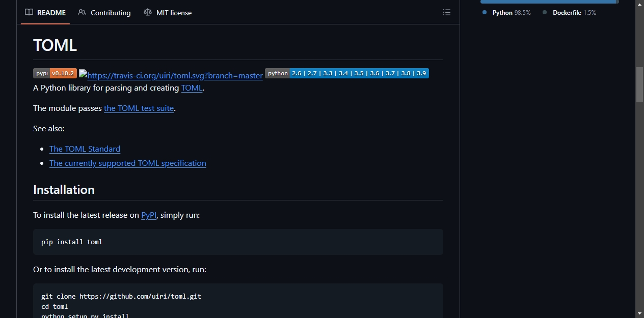Click the 'cd toml' code line
The width and height of the screenshot is (644, 318).
(55, 307)
